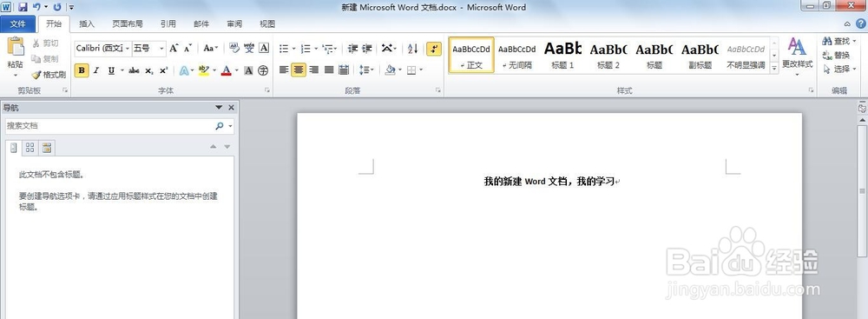The width and height of the screenshot is (868, 319).
Task: Switch navigation pane to headings view
Action: click(x=14, y=148)
